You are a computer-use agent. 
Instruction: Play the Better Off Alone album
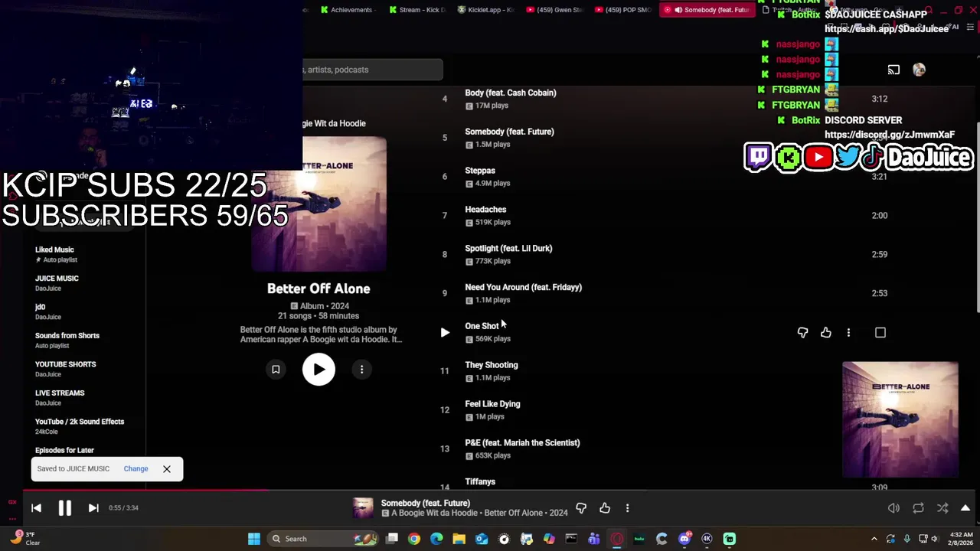pos(318,370)
